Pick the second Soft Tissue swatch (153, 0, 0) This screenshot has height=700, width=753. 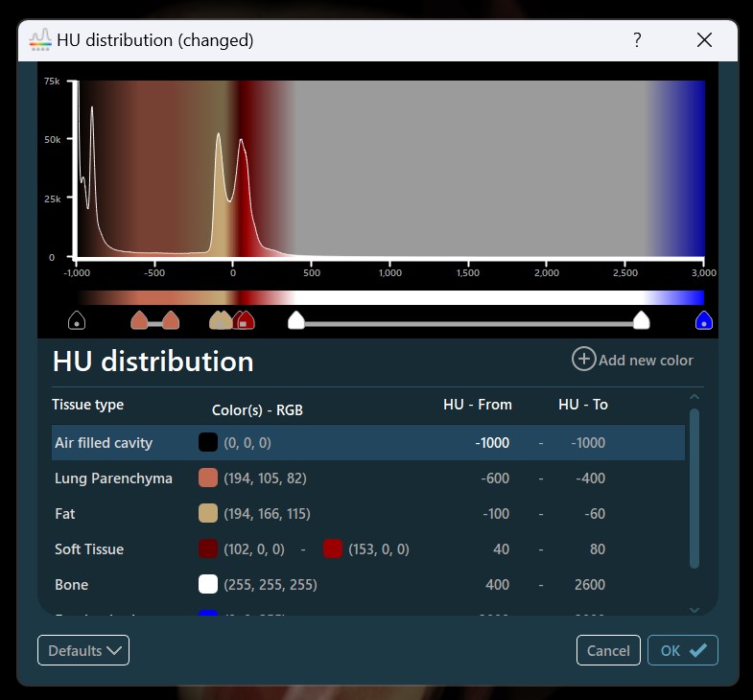(333, 549)
